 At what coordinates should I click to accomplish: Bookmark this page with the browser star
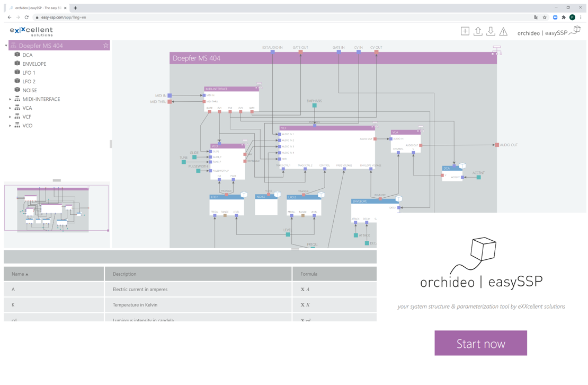coord(545,17)
